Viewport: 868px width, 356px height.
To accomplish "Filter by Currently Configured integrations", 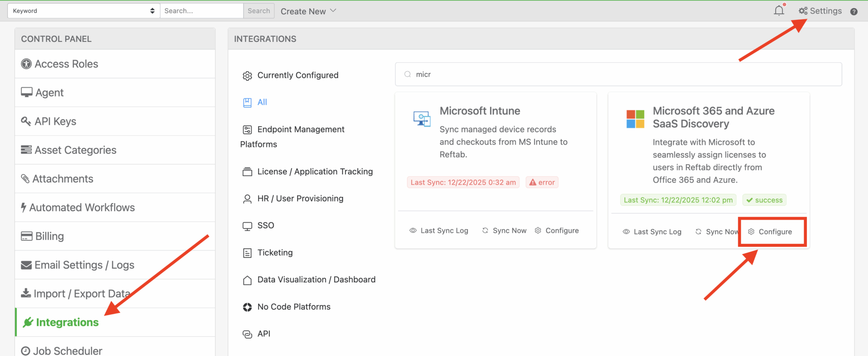I will point(291,75).
